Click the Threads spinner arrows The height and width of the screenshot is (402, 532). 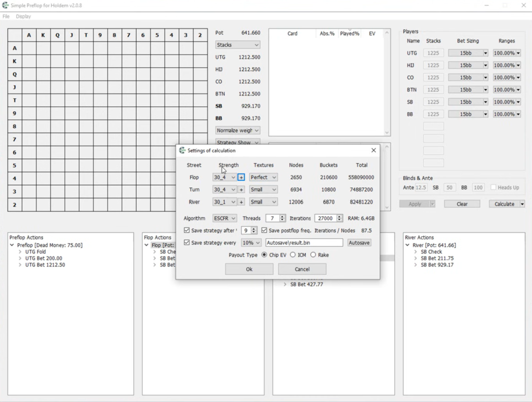coord(282,218)
